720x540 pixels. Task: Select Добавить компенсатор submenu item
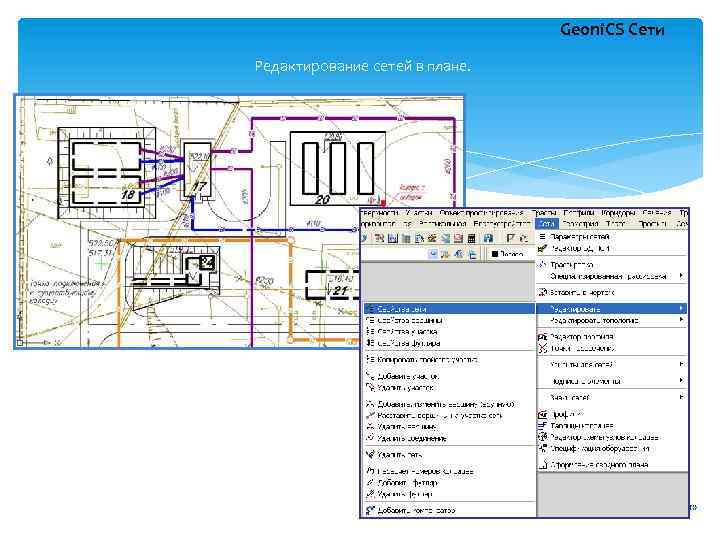(416, 510)
